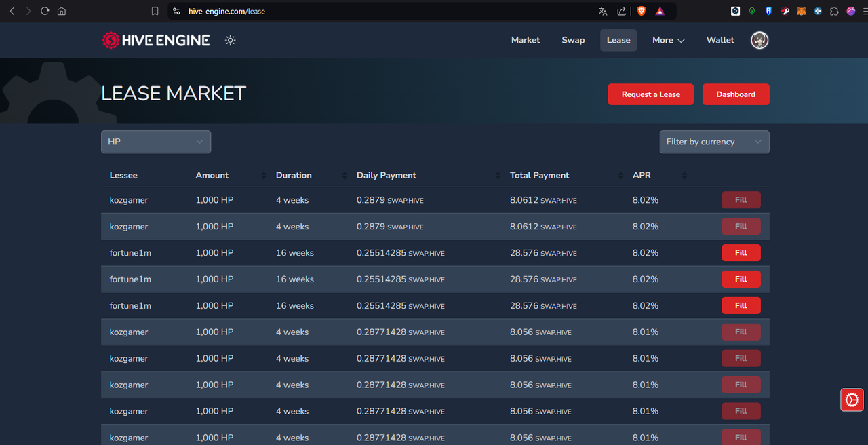868x445 pixels.
Task: Click the red floating gear button
Action: [x=852, y=400]
